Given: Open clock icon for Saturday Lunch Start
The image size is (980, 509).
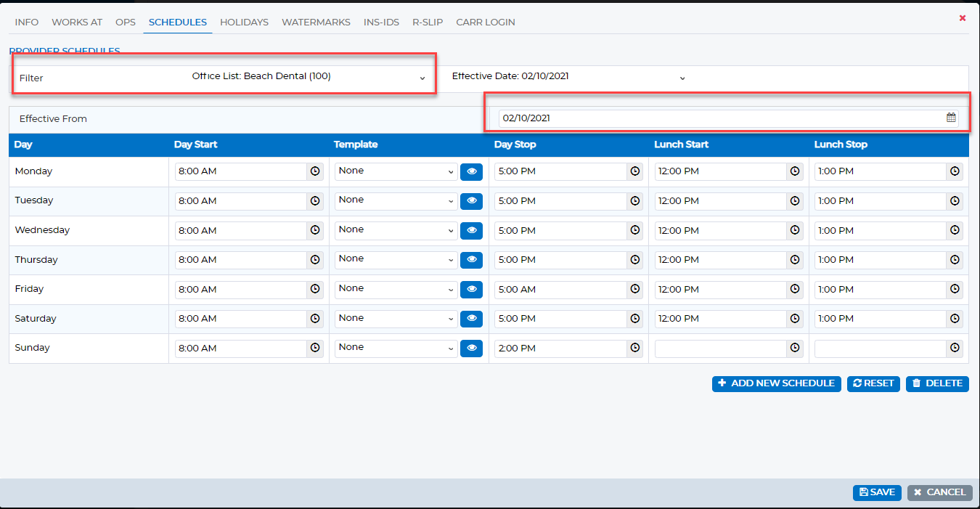Looking at the screenshot, I should pos(795,319).
